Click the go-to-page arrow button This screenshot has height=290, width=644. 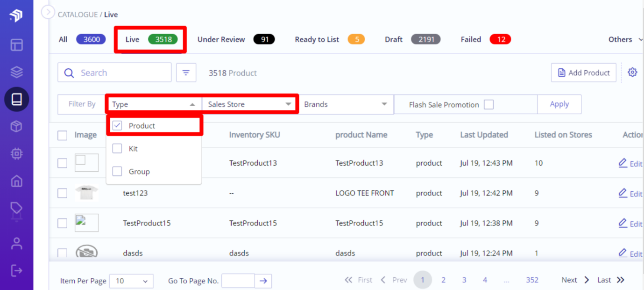[x=263, y=281]
